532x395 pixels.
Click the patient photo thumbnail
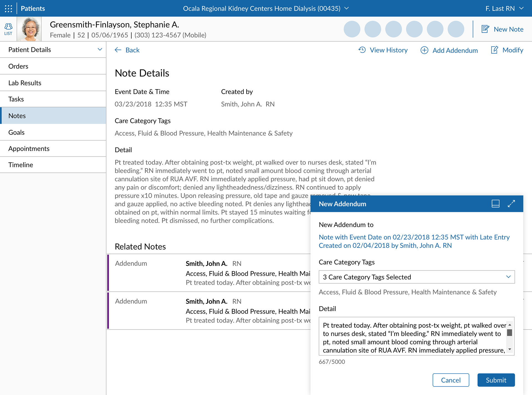[x=29, y=29]
